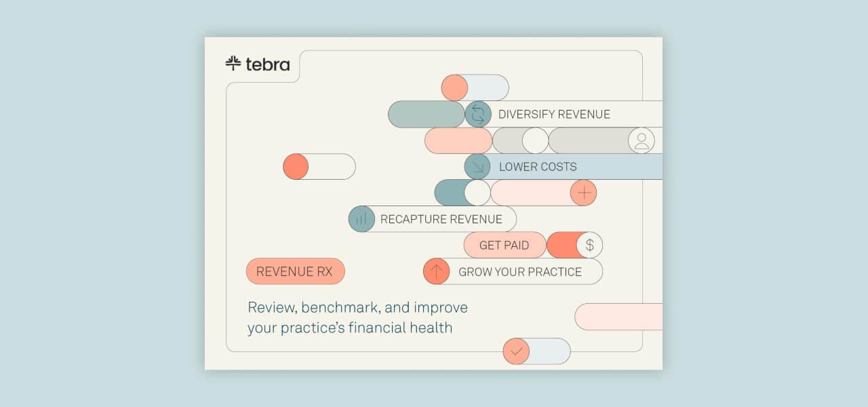Toggle the orange switch on the left side
Image resolution: width=868 pixels, height=407 pixels.
coord(319,166)
